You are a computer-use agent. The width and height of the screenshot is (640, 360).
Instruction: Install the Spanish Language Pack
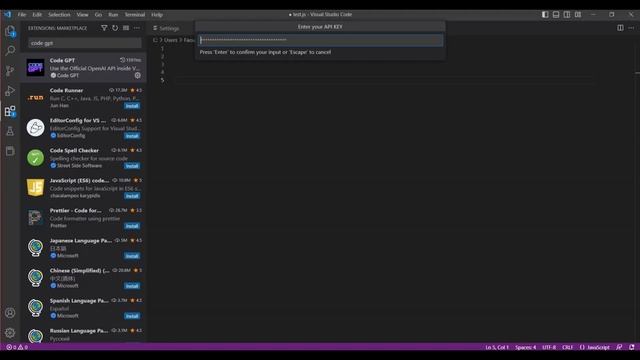132,316
